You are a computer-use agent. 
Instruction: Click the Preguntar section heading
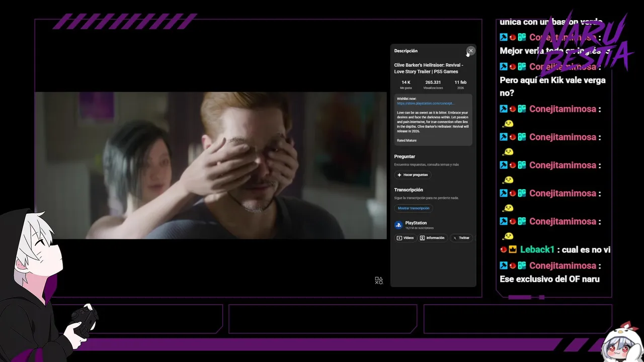point(405,156)
